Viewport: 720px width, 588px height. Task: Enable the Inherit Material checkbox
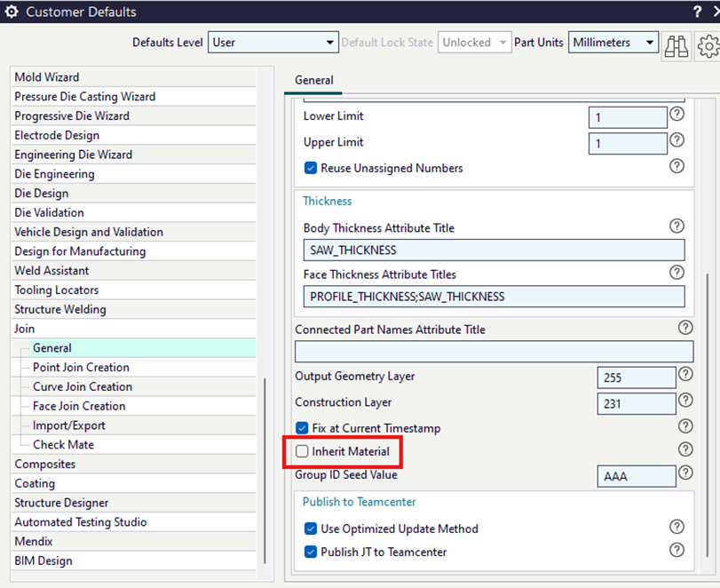302,451
